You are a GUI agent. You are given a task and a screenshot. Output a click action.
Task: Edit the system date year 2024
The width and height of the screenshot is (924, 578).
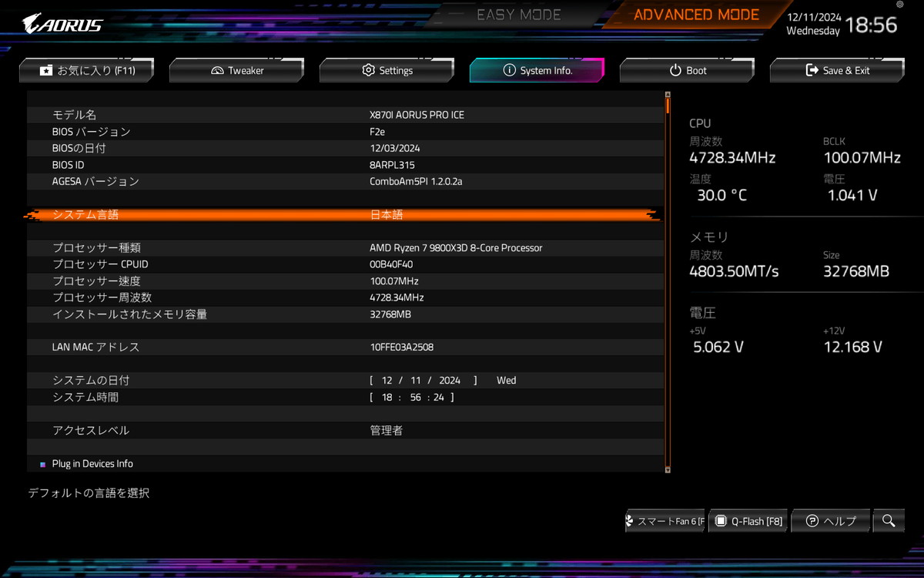point(450,381)
